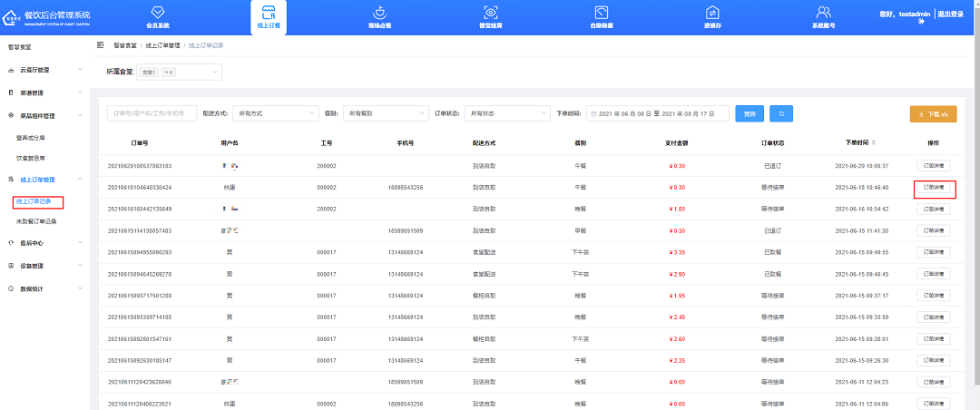
Task: Click the orange 下载 xls button
Action: click(933, 114)
